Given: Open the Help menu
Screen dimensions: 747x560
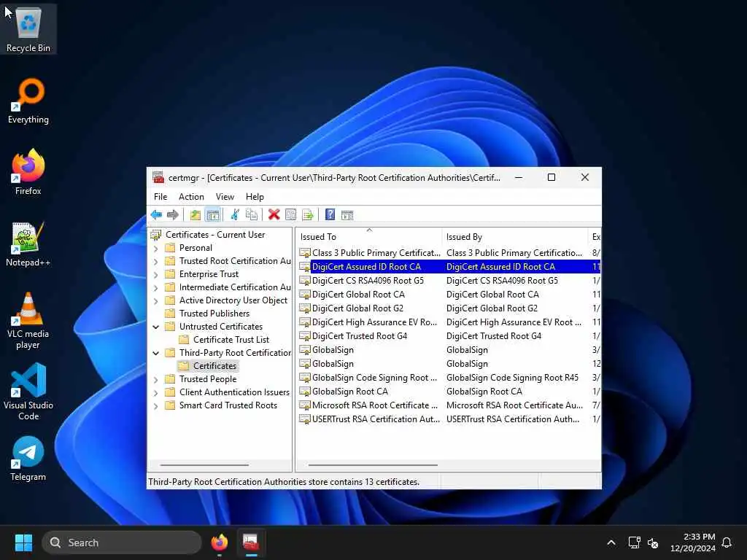Looking at the screenshot, I should click(x=255, y=197).
